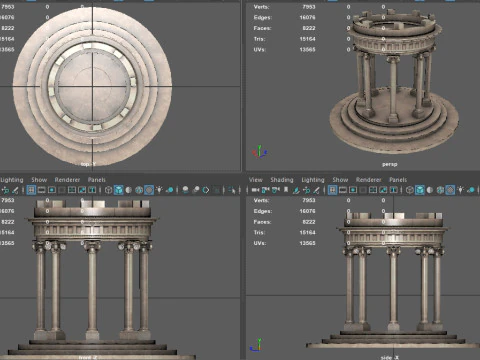Open bookmarks icon in side view toolbar
This screenshot has height=360, width=480.
point(286,190)
